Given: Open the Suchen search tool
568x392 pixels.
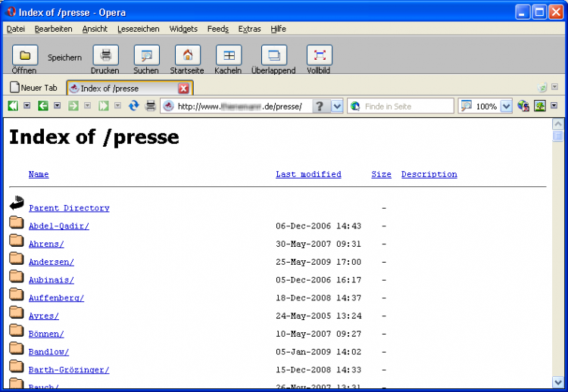Looking at the screenshot, I should tap(146, 55).
